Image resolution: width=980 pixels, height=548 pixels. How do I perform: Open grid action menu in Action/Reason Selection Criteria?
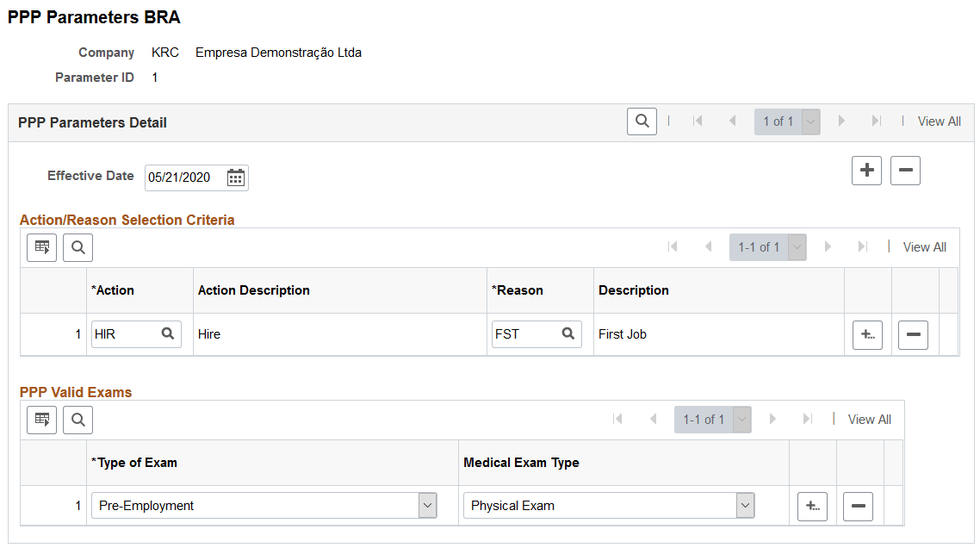click(x=41, y=247)
